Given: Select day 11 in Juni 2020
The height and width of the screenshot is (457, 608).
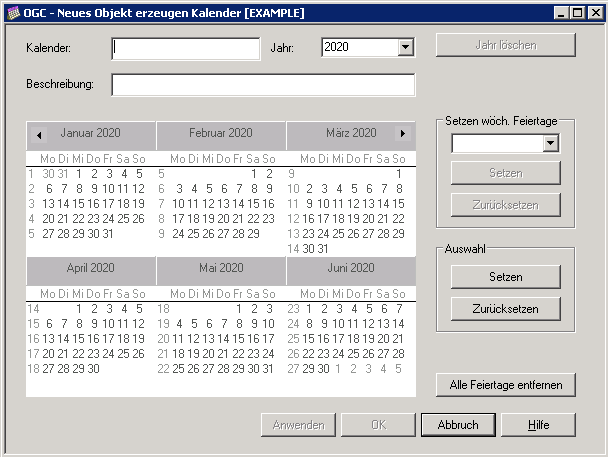Looking at the screenshot, I should (x=353, y=324).
